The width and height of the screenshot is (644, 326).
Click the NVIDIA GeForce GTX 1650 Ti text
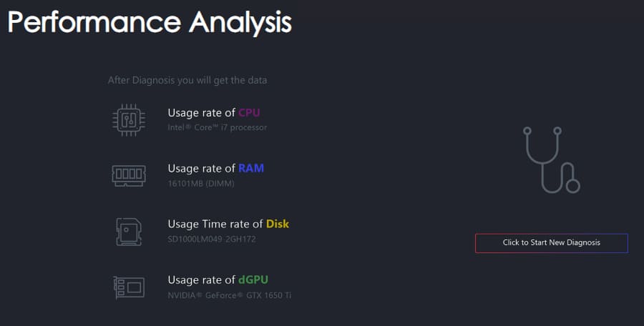click(229, 295)
